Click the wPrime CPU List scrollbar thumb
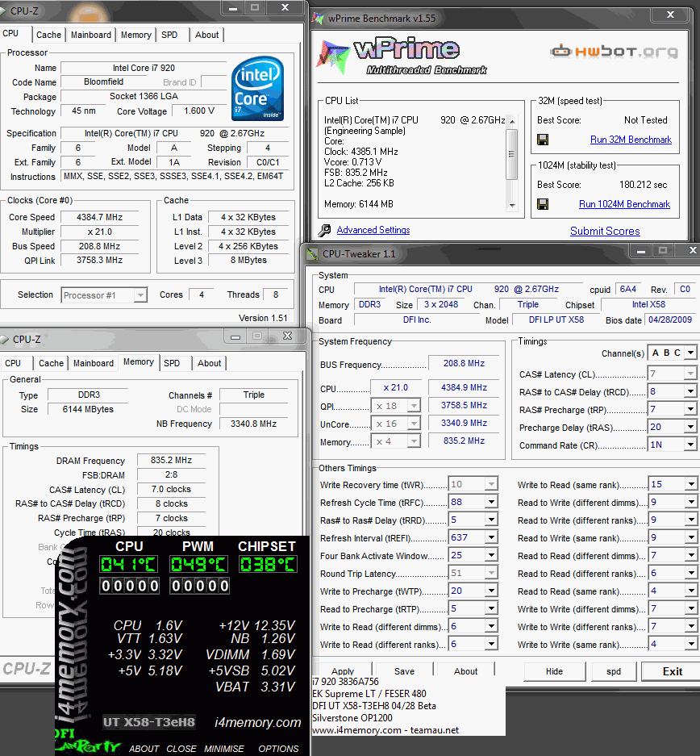 pos(512,154)
